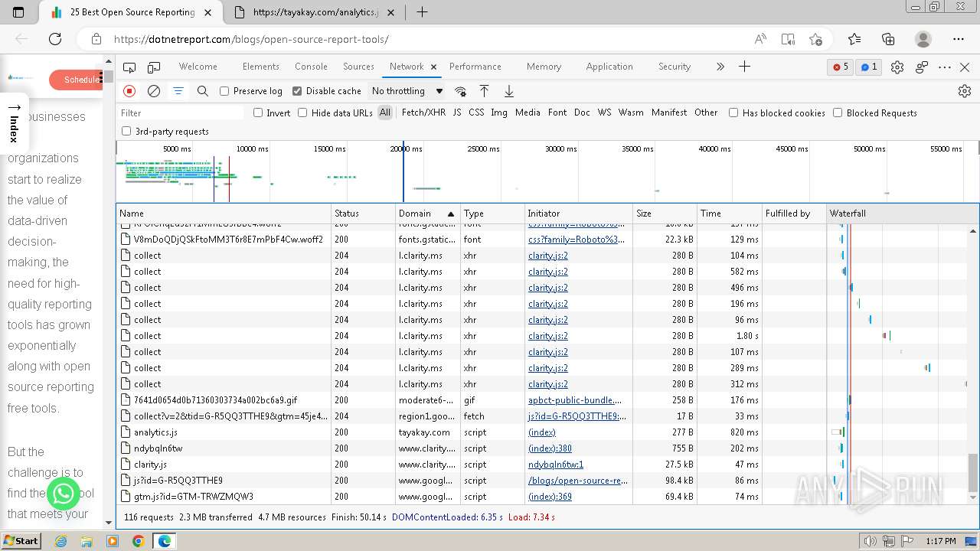Open the Performance tab
Image resolution: width=980 pixels, height=551 pixels.
[x=475, y=67]
